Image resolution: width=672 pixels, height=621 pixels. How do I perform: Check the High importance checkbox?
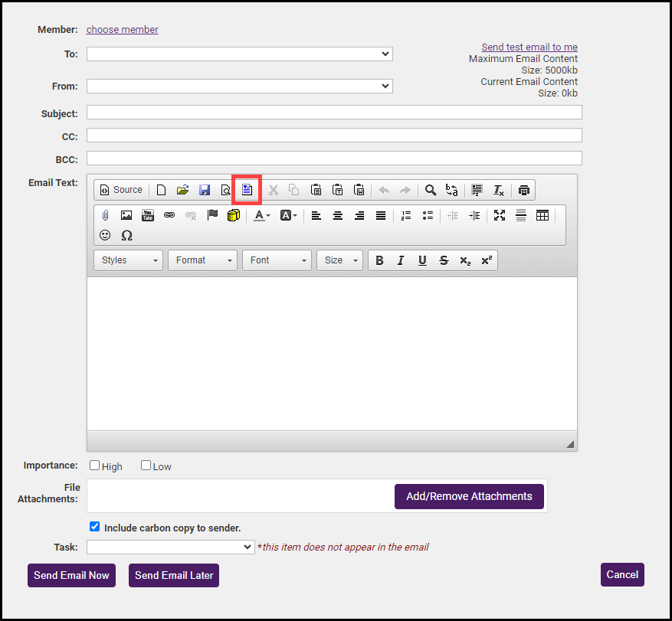coord(95,466)
